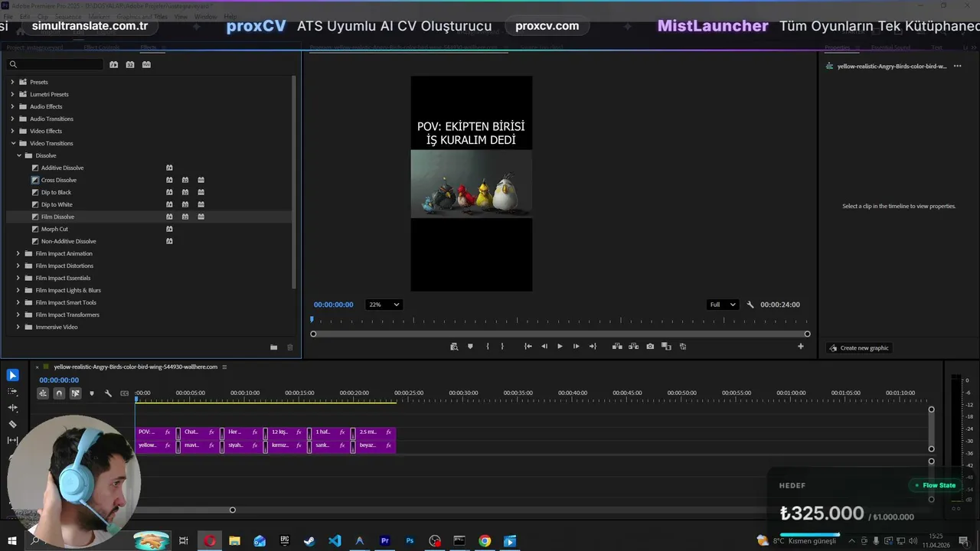980x551 pixels.
Task: Toggle Snap in timeline
Action: [x=59, y=393]
